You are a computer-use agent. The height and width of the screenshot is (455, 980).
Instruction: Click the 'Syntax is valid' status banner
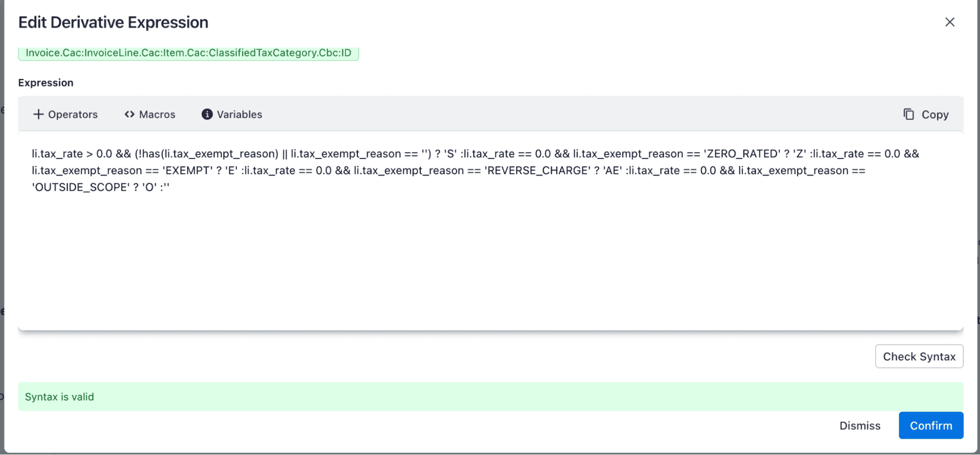tap(490, 397)
